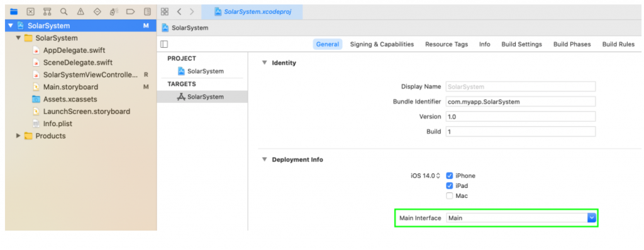
Task: Open the Build Settings tab
Action: click(521, 45)
